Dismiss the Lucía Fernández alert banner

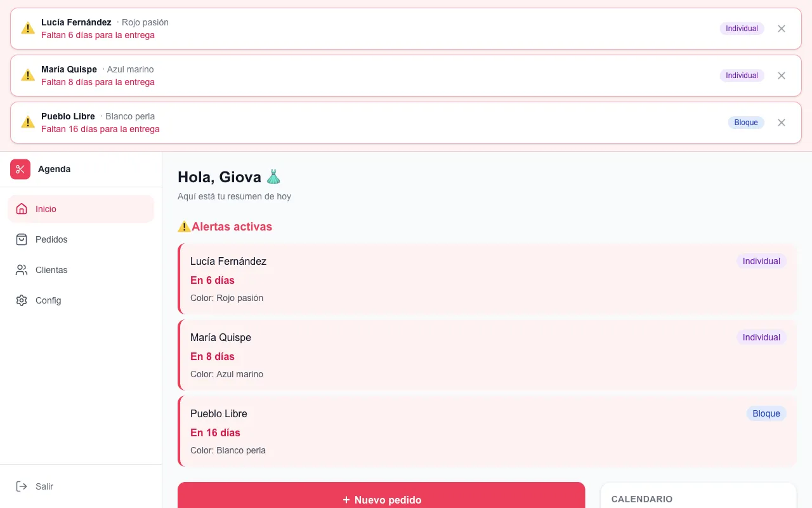pos(782,29)
